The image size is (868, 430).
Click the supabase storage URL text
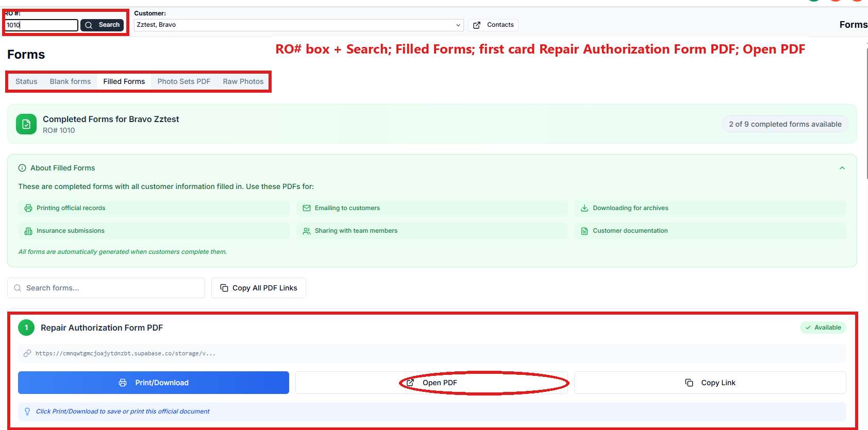125,353
